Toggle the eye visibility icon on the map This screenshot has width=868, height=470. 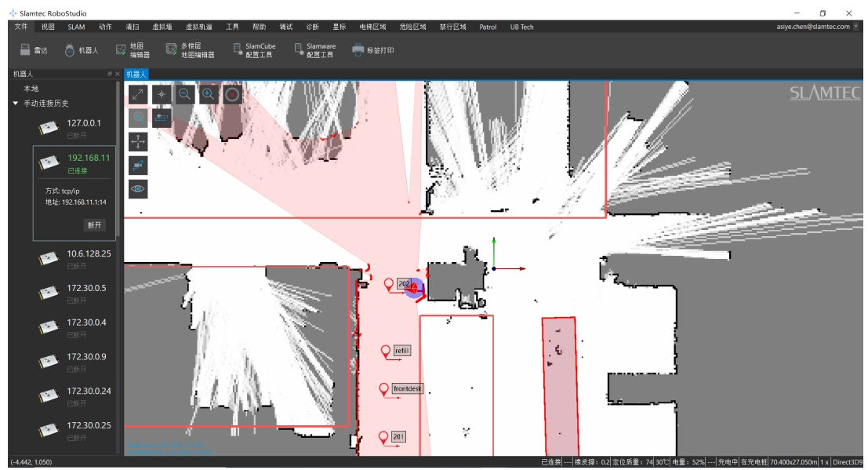(x=138, y=188)
